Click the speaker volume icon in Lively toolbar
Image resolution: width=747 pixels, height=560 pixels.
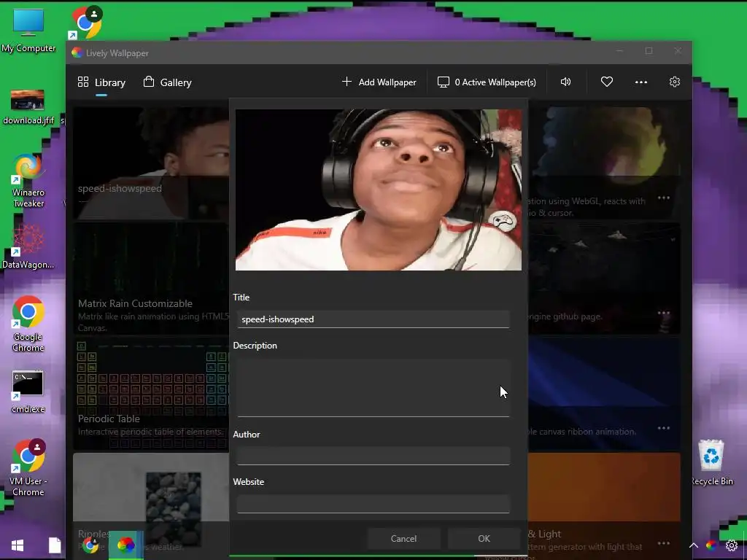coord(565,82)
